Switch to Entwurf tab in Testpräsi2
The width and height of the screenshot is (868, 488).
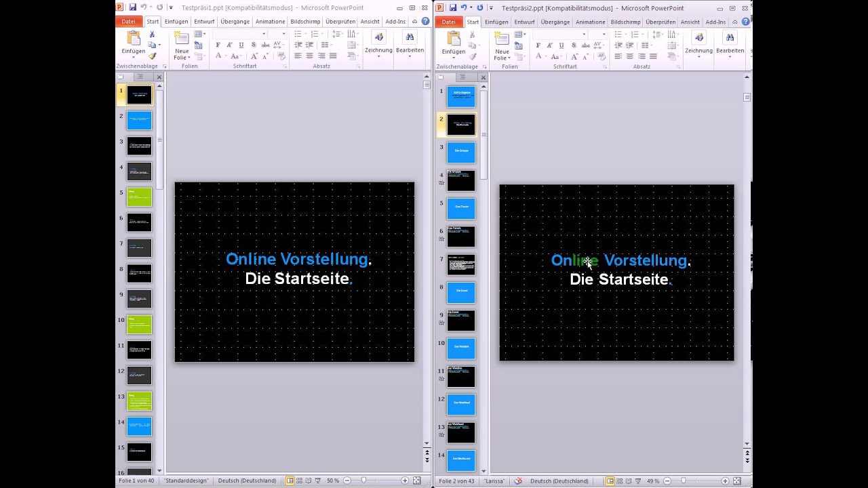click(524, 22)
